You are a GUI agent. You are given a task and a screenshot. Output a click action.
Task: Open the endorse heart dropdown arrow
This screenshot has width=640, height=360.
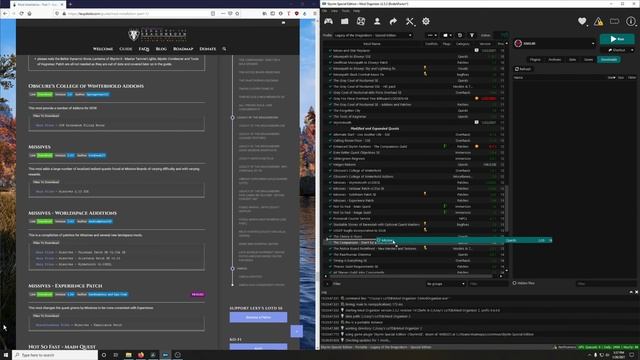587,25
